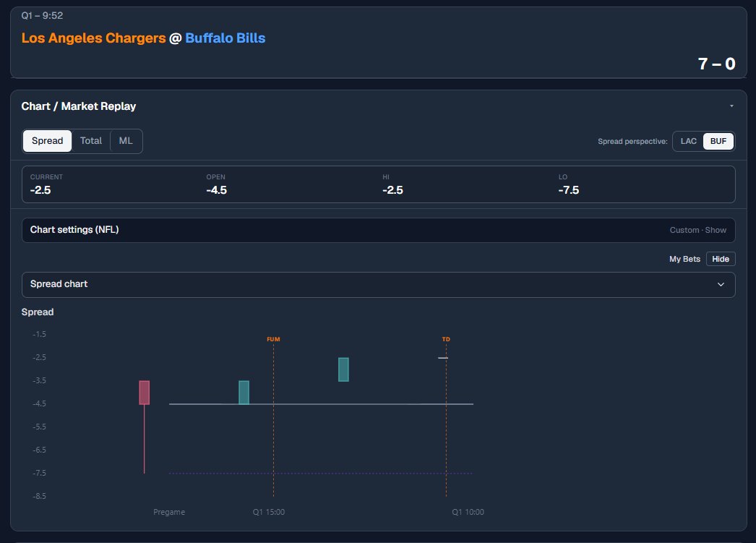Click the teal candle between -2.5 and -3.5
Image resolution: width=756 pixels, height=543 pixels.
[343, 369]
